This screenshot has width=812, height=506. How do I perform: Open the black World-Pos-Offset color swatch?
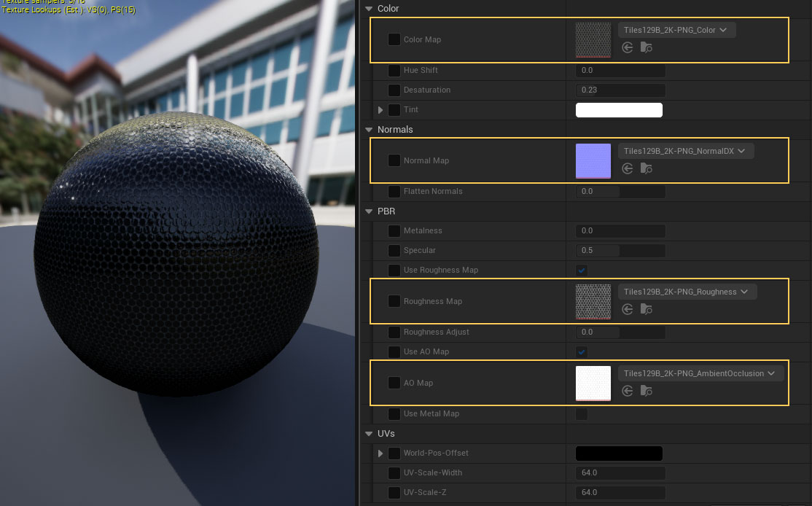(x=619, y=454)
